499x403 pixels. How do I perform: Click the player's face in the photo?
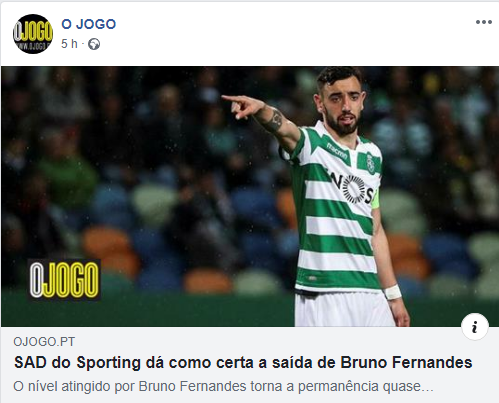(342, 107)
